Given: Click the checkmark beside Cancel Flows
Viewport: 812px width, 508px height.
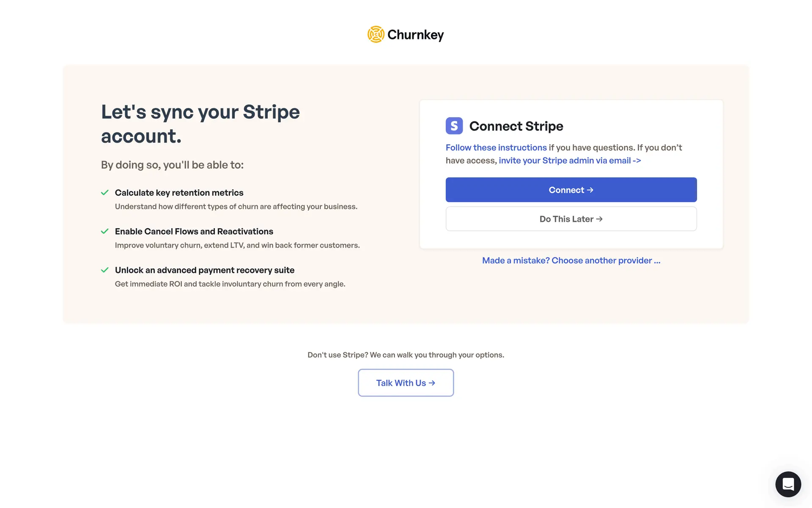Looking at the screenshot, I should click(x=105, y=231).
